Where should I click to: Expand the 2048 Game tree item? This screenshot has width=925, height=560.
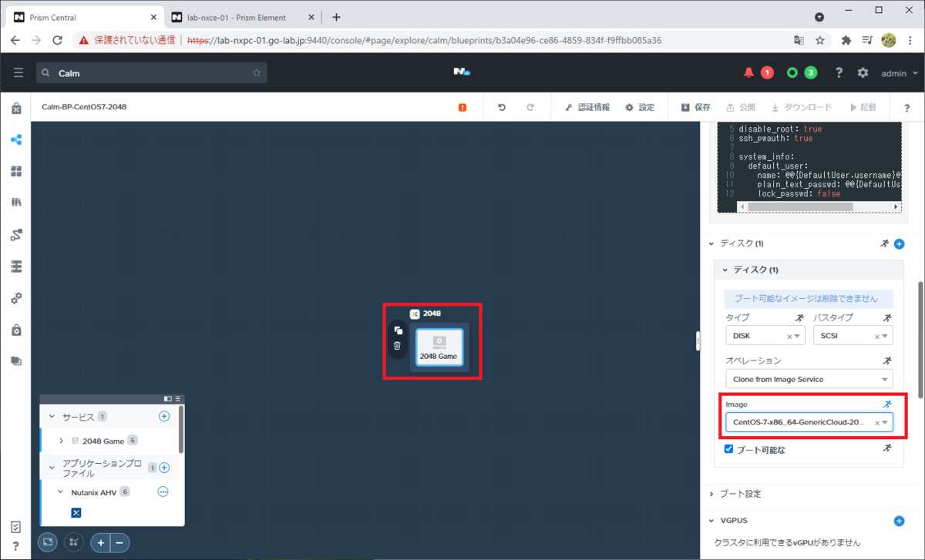click(x=62, y=441)
